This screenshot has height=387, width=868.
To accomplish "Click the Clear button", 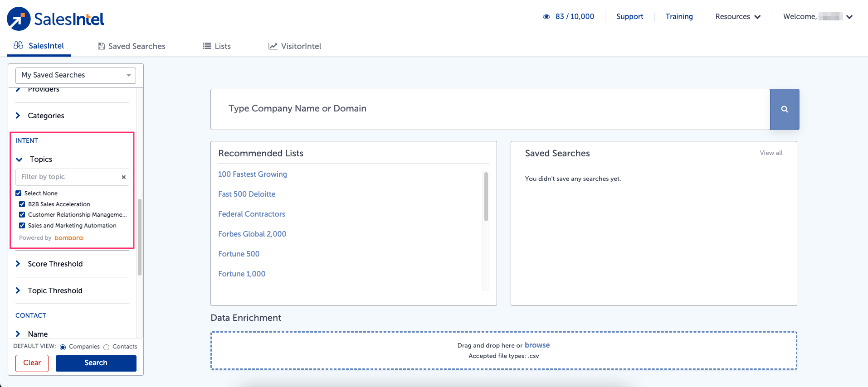I will pyautogui.click(x=32, y=363).
